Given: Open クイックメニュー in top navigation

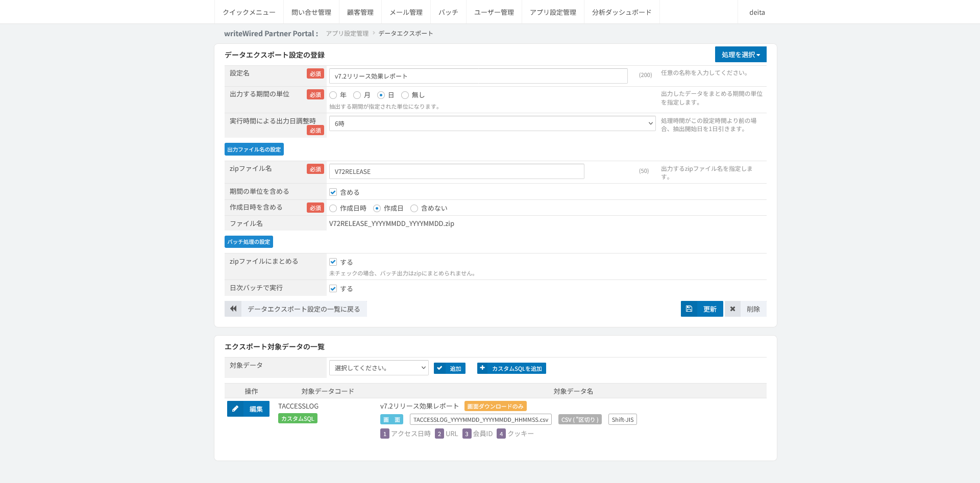Looking at the screenshot, I should tap(249, 12).
